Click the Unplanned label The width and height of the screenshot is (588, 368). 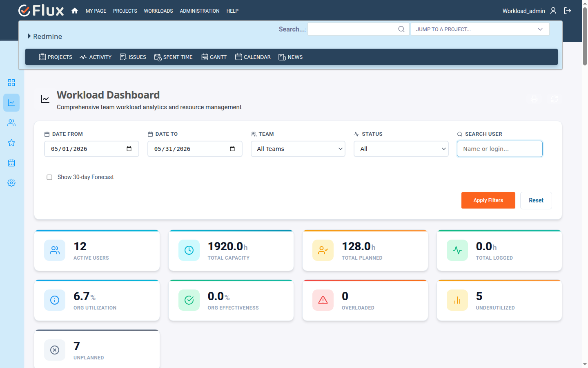coord(89,358)
